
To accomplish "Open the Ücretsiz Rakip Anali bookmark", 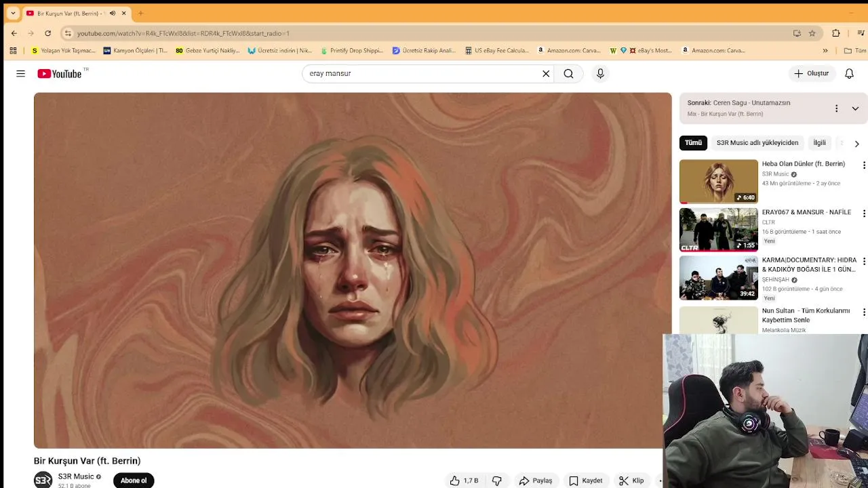I will (x=424, y=50).
